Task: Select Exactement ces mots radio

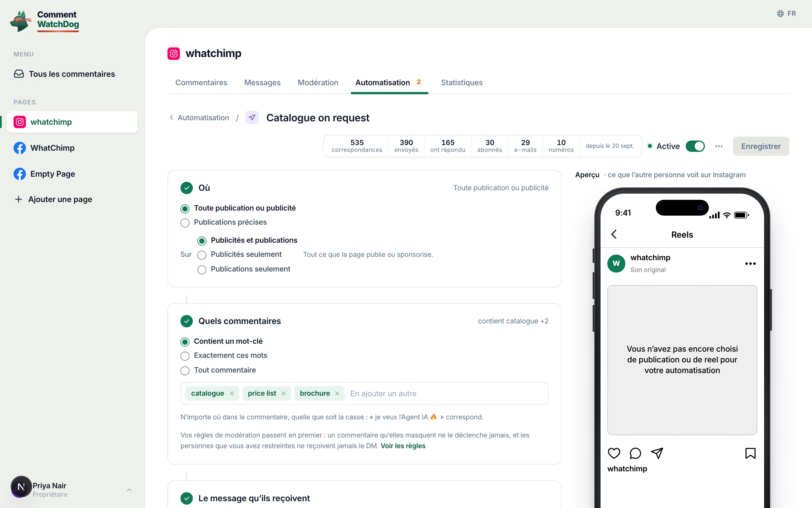Action: [x=185, y=356]
